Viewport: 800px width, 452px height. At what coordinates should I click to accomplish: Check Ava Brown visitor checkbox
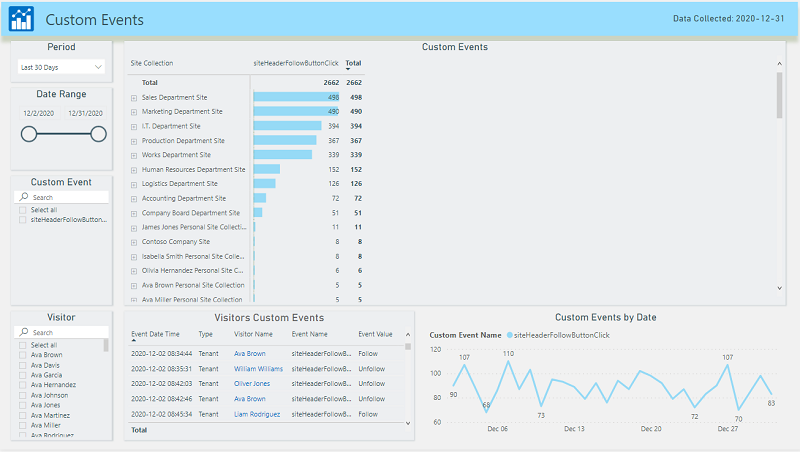click(22, 355)
